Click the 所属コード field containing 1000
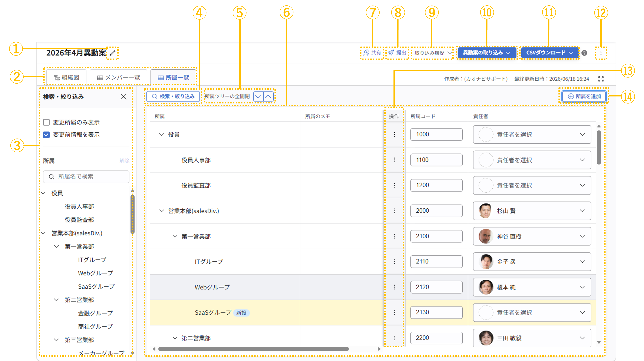This screenshot has width=644, height=361. pos(436,134)
